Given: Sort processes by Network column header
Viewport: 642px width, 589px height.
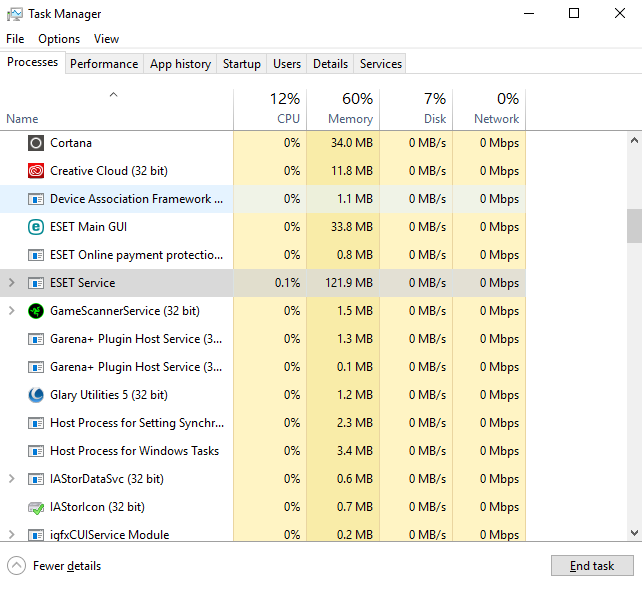Looking at the screenshot, I should point(489,109).
